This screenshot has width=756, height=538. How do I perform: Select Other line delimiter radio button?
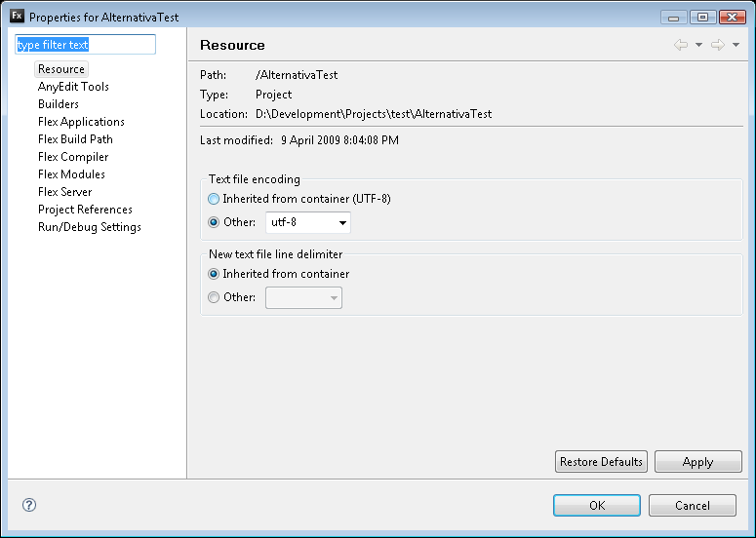click(x=215, y=297)
